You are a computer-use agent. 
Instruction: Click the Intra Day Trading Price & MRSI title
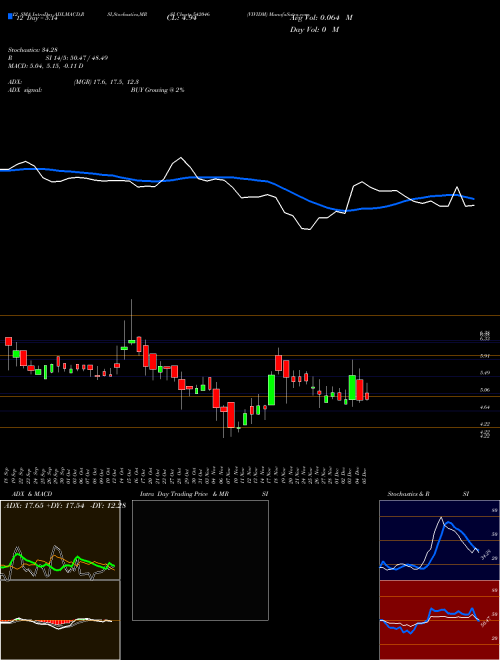pos(204,494)
